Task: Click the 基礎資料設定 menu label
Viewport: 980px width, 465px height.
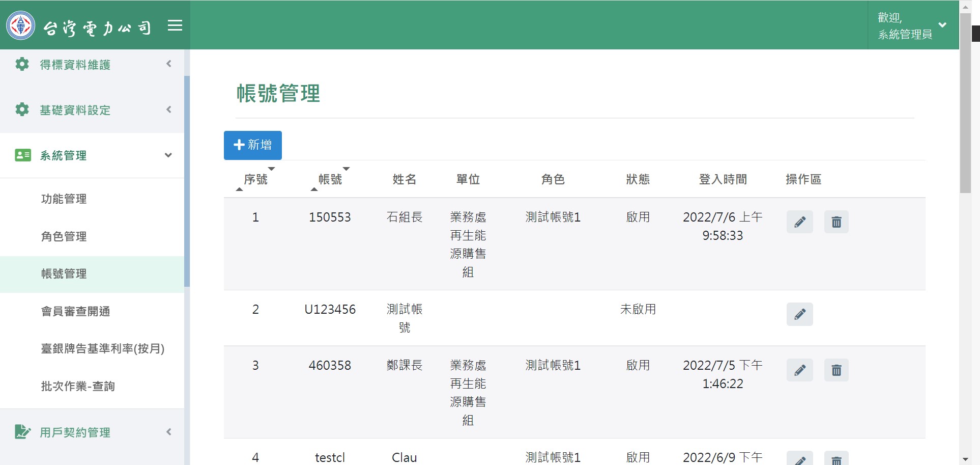Action: click(75, 110)
